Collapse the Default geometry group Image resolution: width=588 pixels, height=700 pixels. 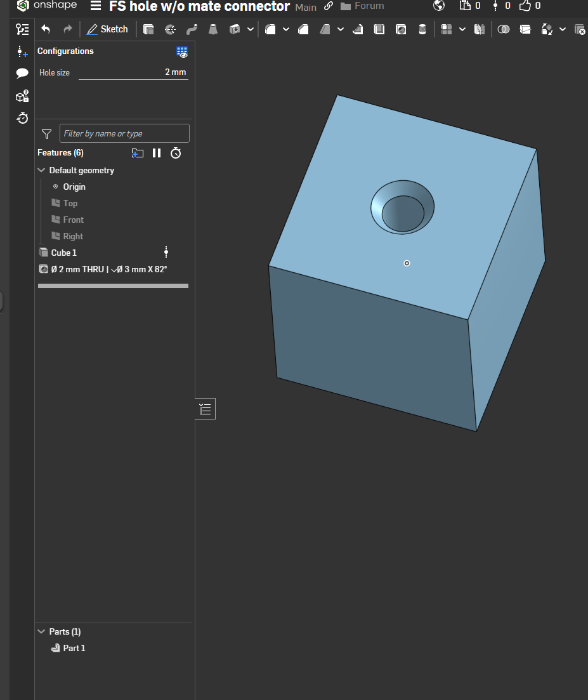[41, 170]
